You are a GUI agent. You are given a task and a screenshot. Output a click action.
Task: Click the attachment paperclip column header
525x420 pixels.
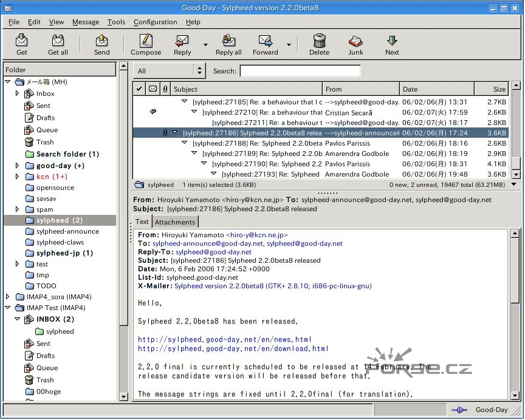(x=165, y=89)
